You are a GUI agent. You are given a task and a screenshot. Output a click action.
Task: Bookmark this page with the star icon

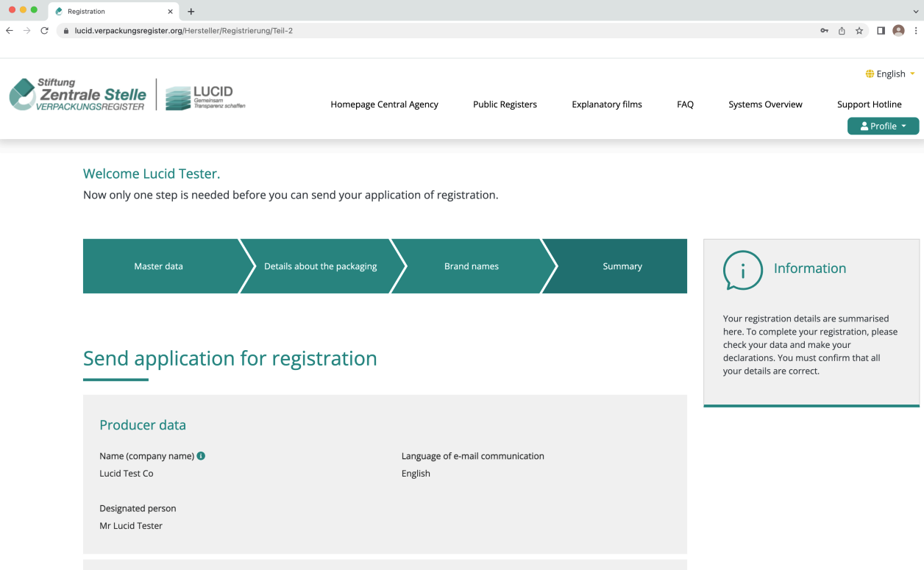coord(859,31)
